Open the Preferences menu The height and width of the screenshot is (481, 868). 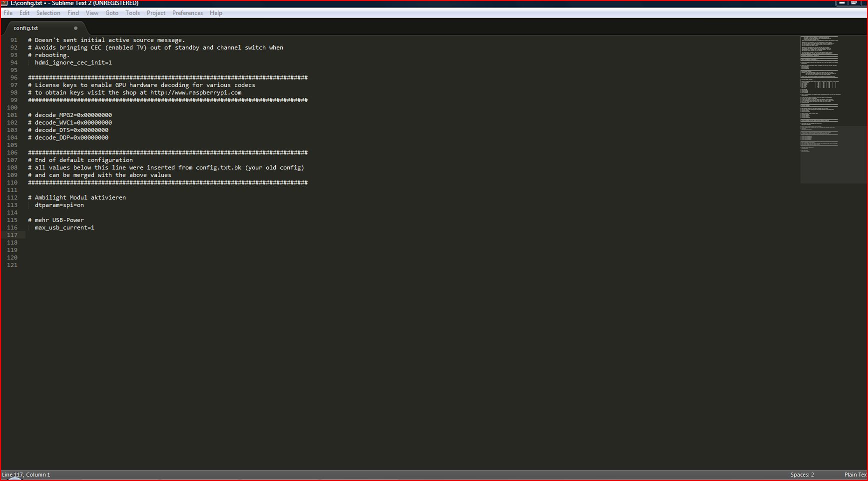pos(187,13)
